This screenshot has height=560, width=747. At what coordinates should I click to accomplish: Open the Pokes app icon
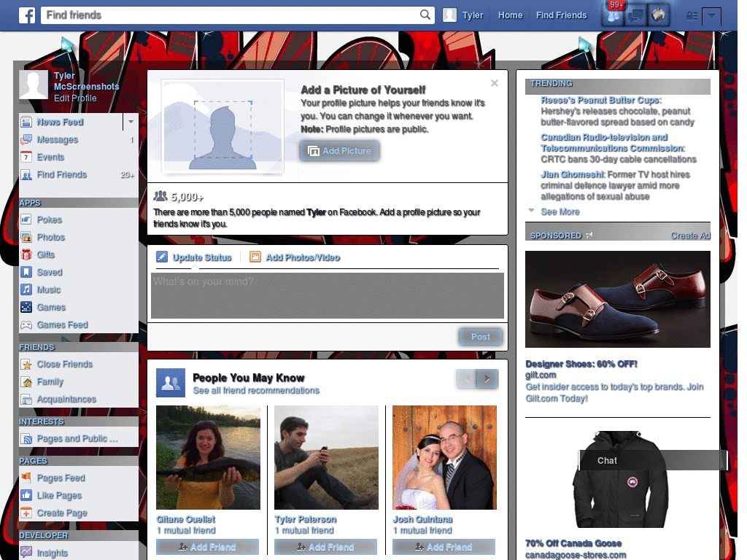coord(26,219)
